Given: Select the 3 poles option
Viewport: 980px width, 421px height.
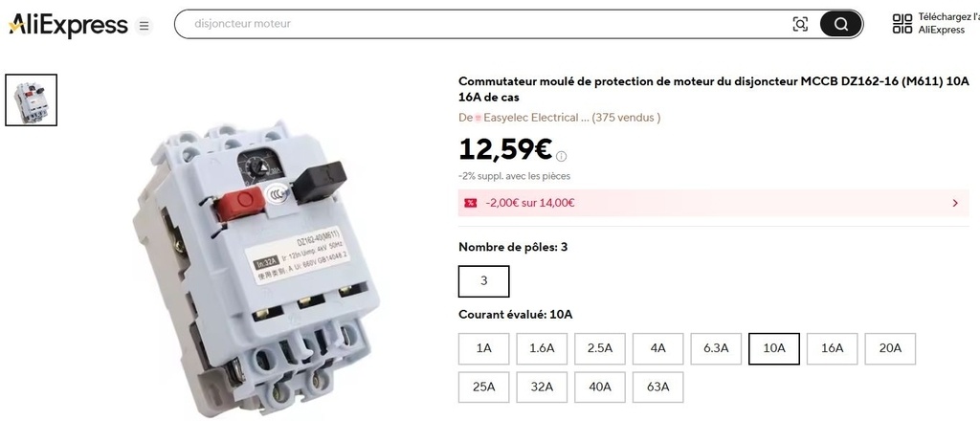Looking at the screenshot, I should [x=483, y=281].
